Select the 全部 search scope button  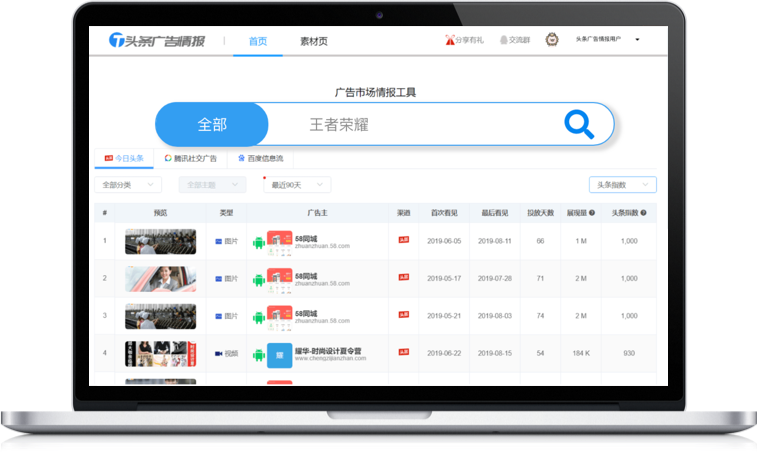(212, 125)
